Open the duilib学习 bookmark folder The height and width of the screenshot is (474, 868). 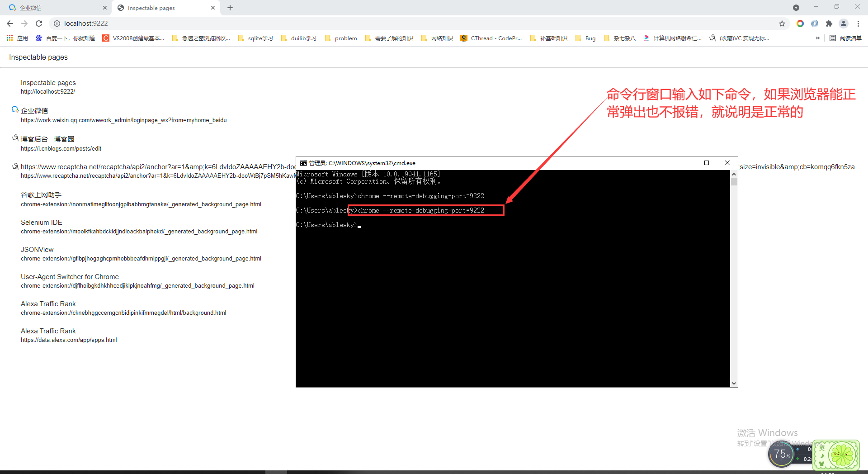299,38
